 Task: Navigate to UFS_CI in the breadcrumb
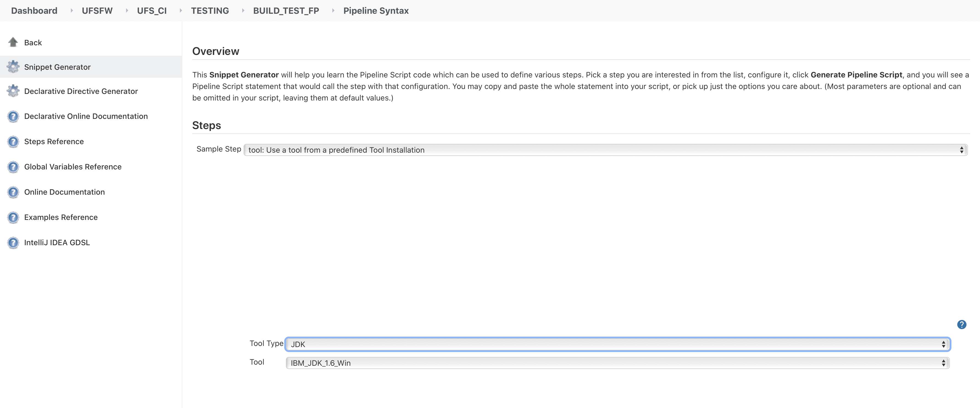tap(151, 11)
